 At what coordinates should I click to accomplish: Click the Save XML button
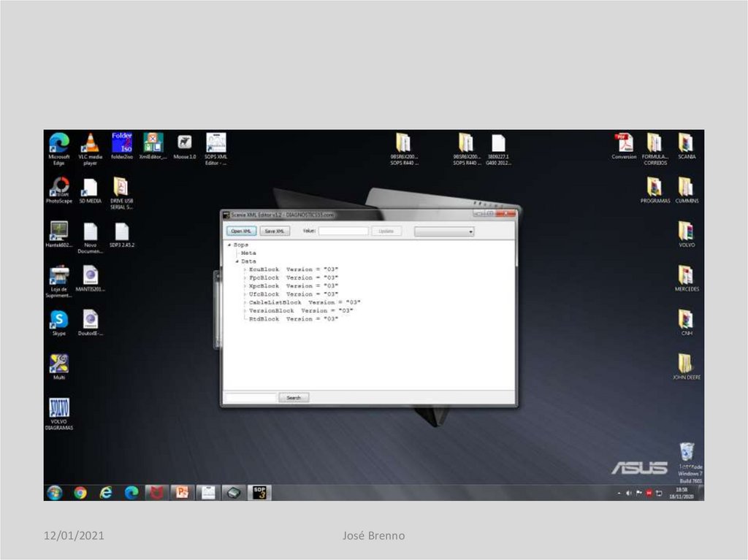(x=275, y=231)
